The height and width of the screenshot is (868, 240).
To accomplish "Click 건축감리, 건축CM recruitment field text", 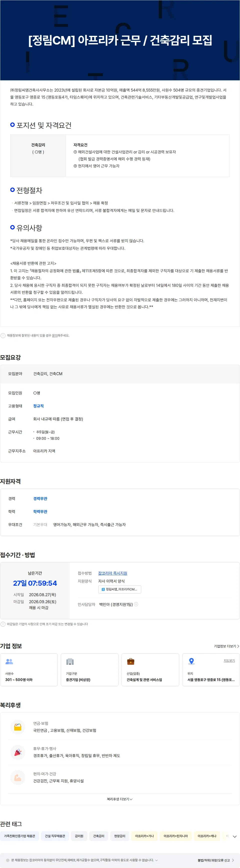I will click(48, 374).
